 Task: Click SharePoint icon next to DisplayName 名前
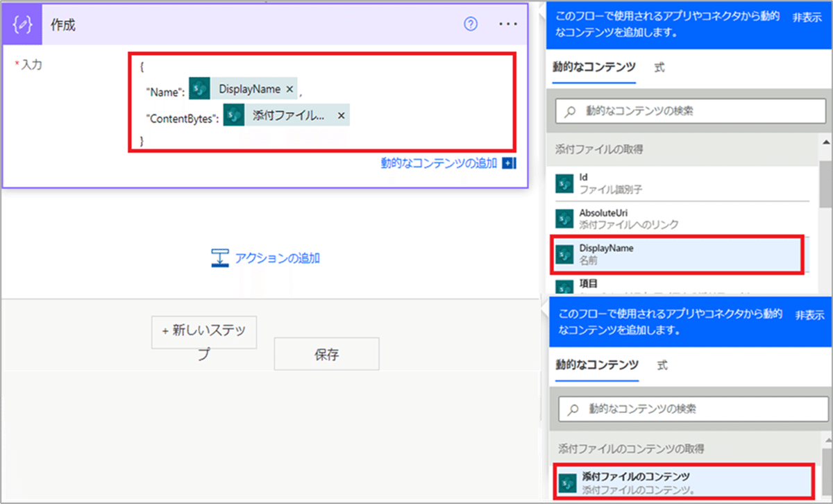coord(564,255)
